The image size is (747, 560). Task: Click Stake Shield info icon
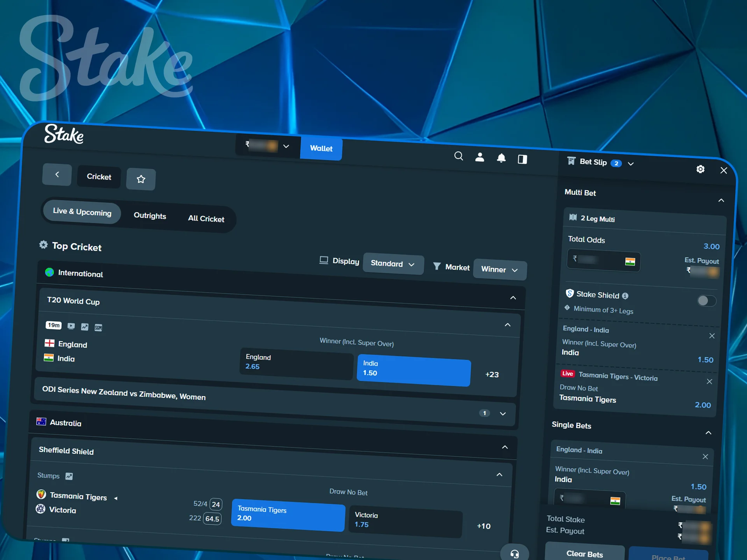click(625, 296)
